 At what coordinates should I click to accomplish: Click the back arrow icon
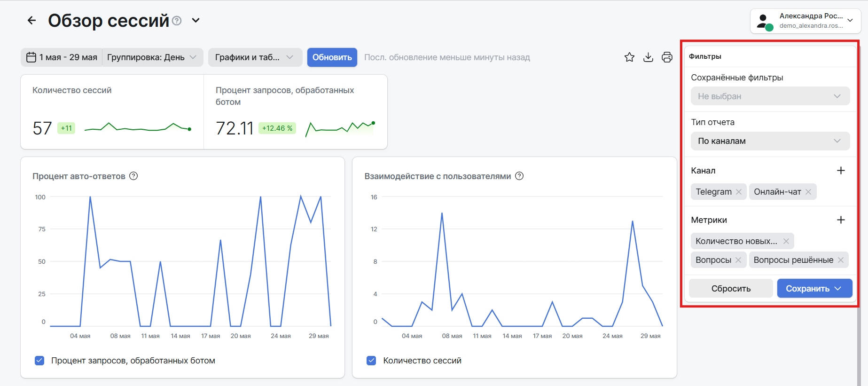click(x=31, y=20)
